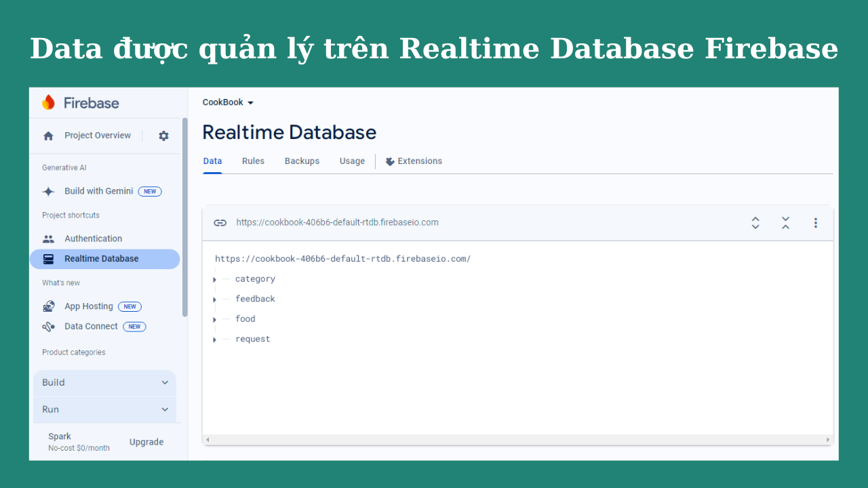868x488 pixels.
Task: Open project settings gear icon
Action: pos(163,136)
